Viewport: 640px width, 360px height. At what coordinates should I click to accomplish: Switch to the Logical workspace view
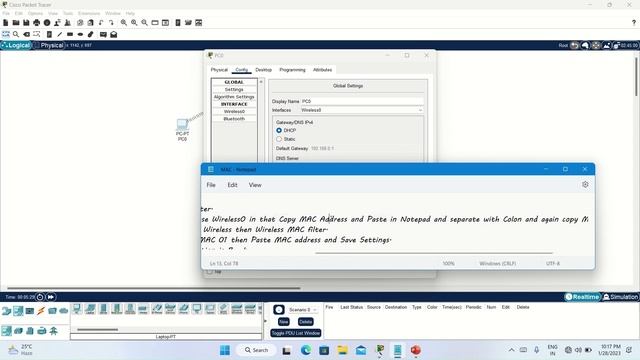pos(16,45)
